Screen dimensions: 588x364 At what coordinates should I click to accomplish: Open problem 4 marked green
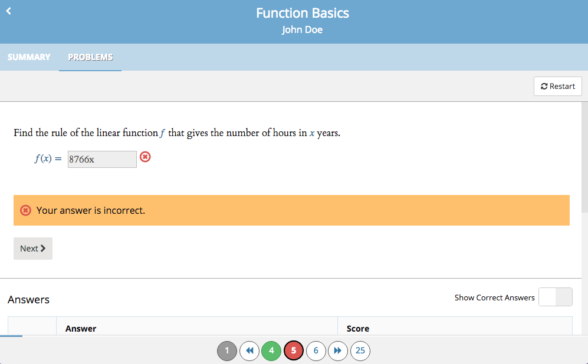[271, 350]
